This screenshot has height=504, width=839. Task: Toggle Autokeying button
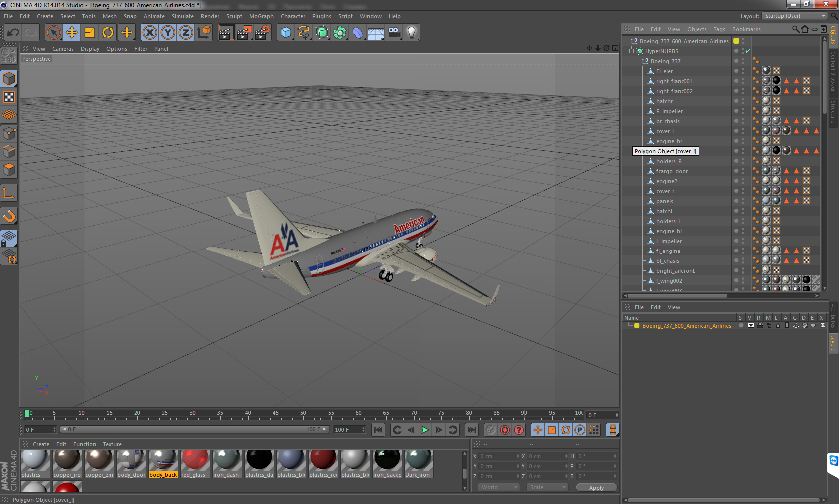click(x=505, y=430)
